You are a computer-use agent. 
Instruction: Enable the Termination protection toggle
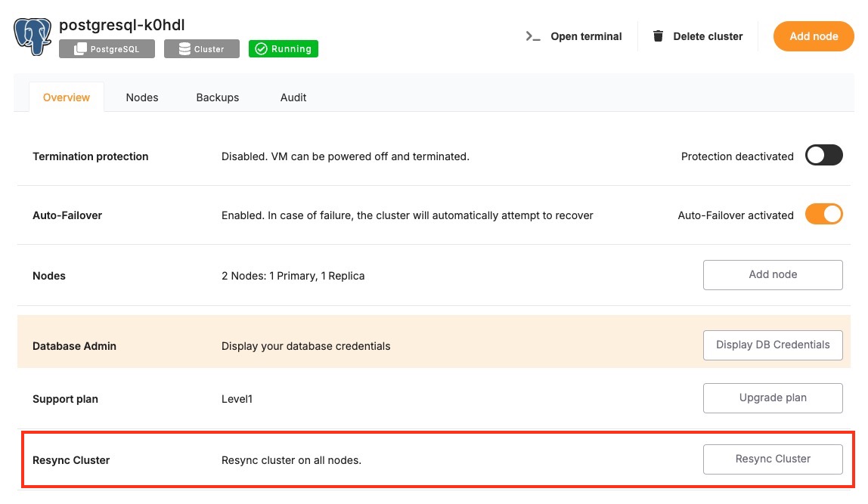point(823,156)
